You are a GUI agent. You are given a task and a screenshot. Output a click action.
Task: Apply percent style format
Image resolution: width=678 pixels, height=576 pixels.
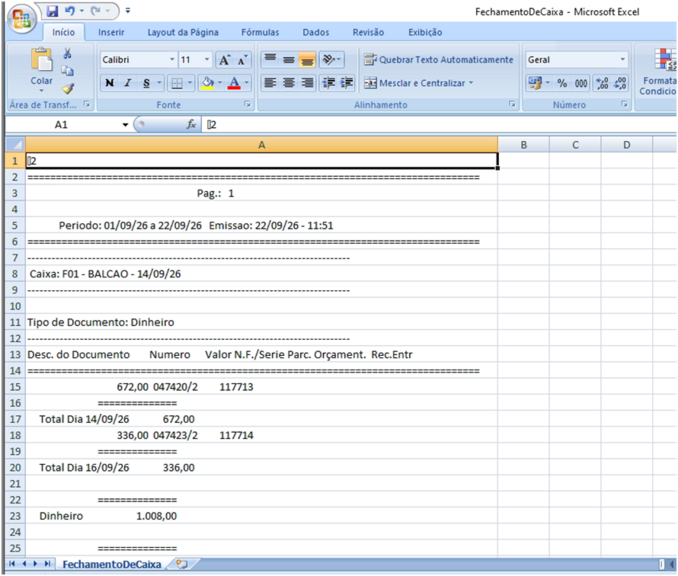click(x=562, y=83)
